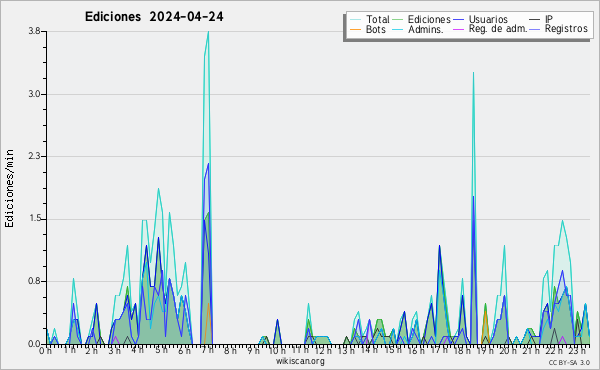Click the orange Bots legend line
This screenshot has height=370, width=600.
click(x=355, y=29)
